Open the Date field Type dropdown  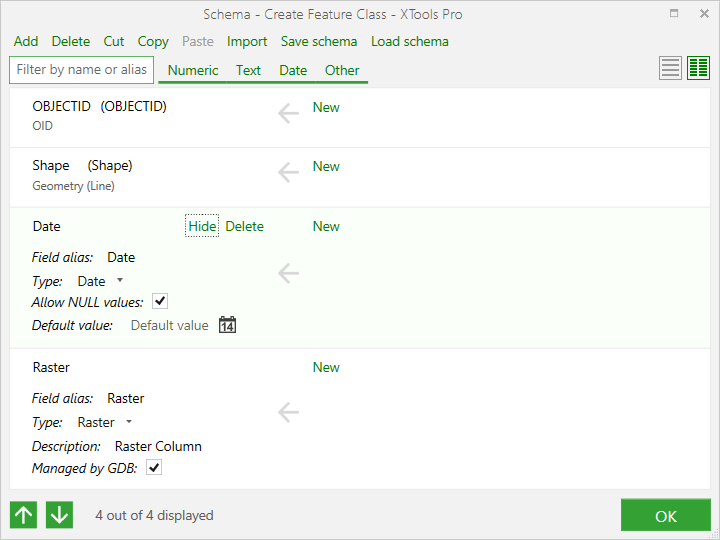click(120, 280)
